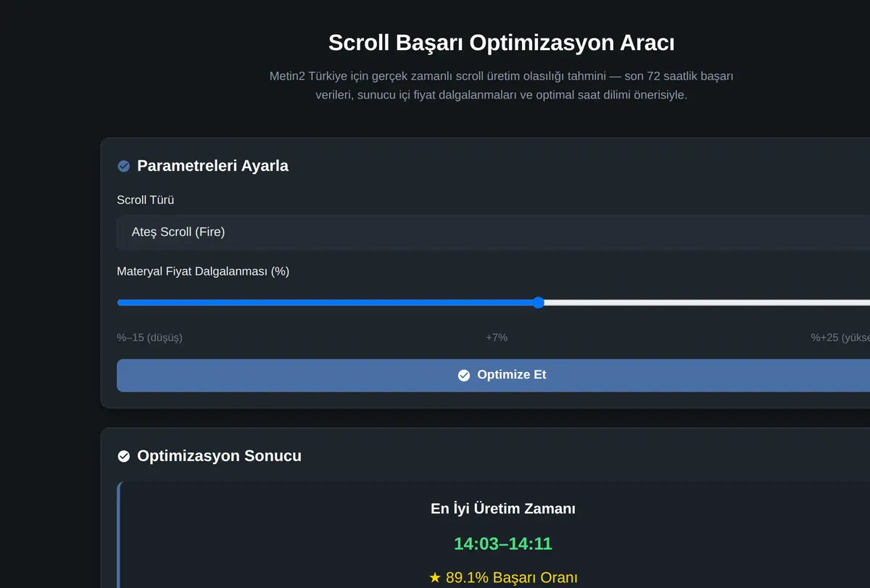Click the unfilled white part of price slider
This screenshot has width=870, height=588.
coord(707,303)
